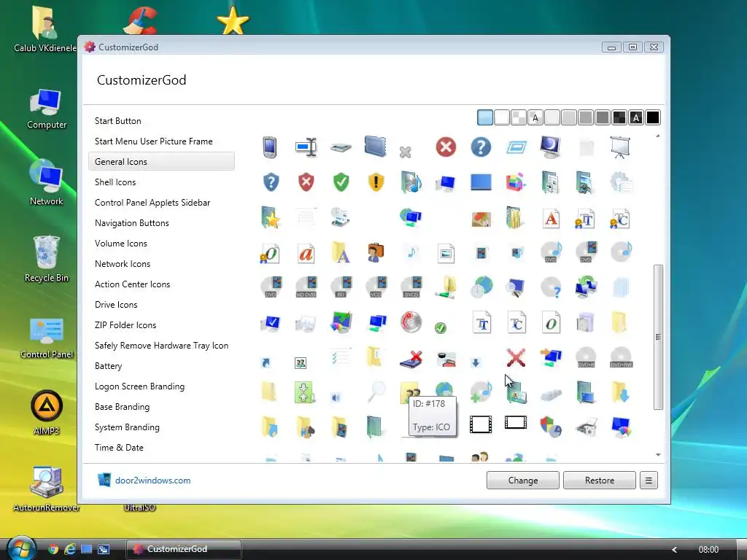This screenshot has height=560, width=747.
Task: Open Start Menu User Picture Frame category
Action: pyautogui.click(x=153, y=141)
